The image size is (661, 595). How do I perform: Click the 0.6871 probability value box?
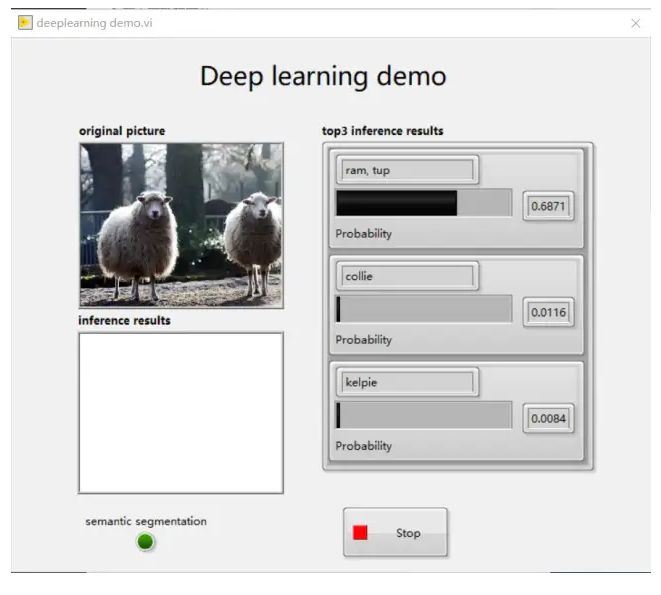(549, 205)
